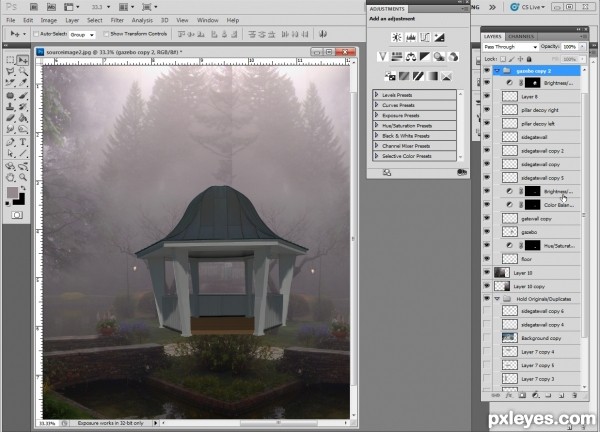Image resolution: width=600 pixels, height=432 pixels.
Task: Add an Exposure adjustment
Action: [x=439, y=37]
